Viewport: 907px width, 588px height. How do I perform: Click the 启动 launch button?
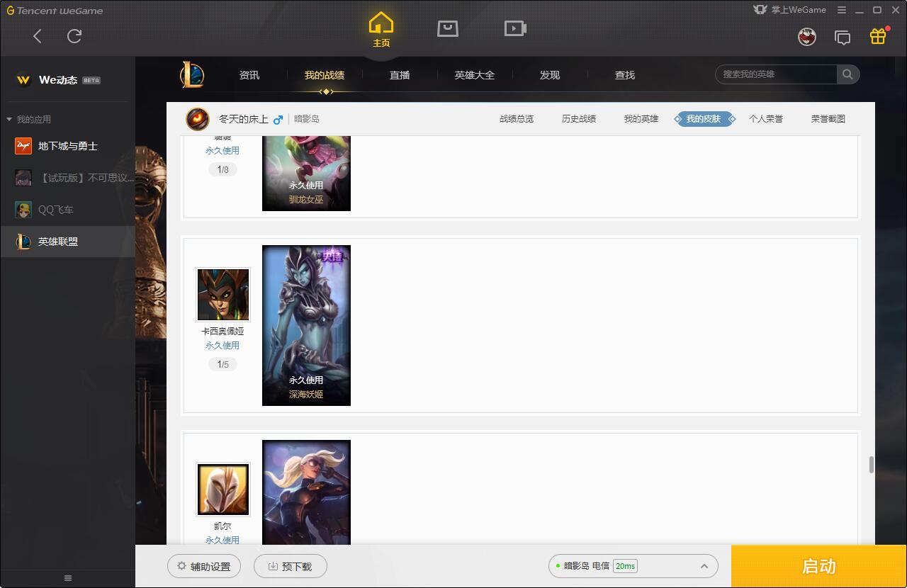click(x=818, y=566)
